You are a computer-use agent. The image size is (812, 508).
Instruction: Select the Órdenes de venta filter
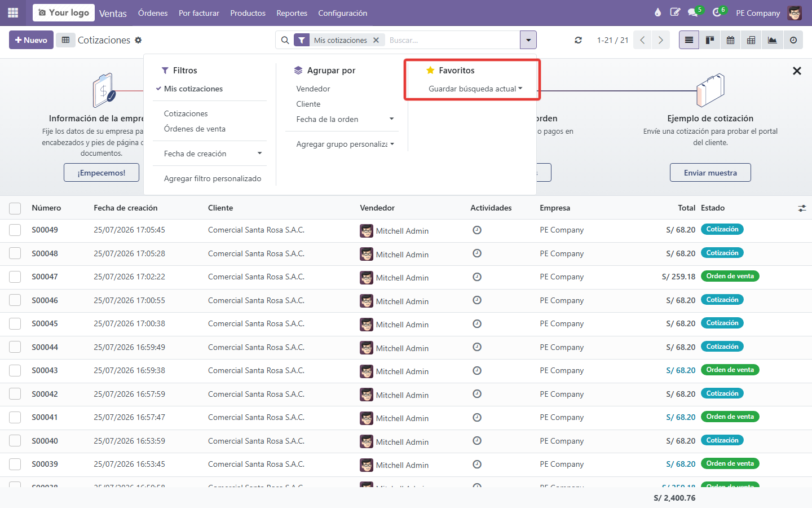195,129
